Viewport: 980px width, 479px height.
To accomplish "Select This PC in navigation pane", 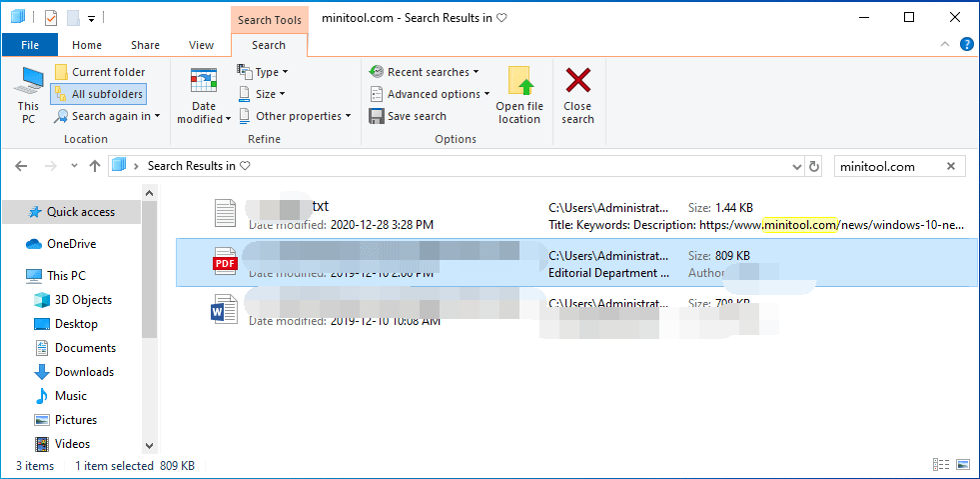I will pyautogui.click(x=55, y=276).
